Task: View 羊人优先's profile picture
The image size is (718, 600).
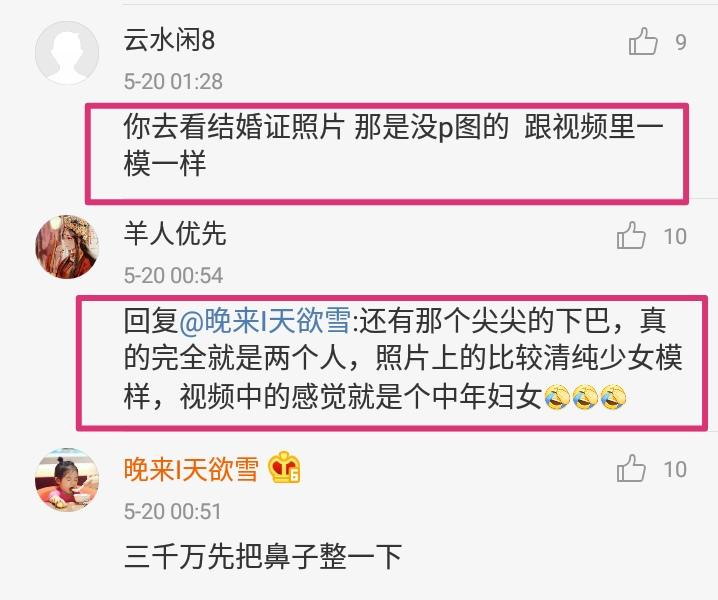Action: point(67,247)
